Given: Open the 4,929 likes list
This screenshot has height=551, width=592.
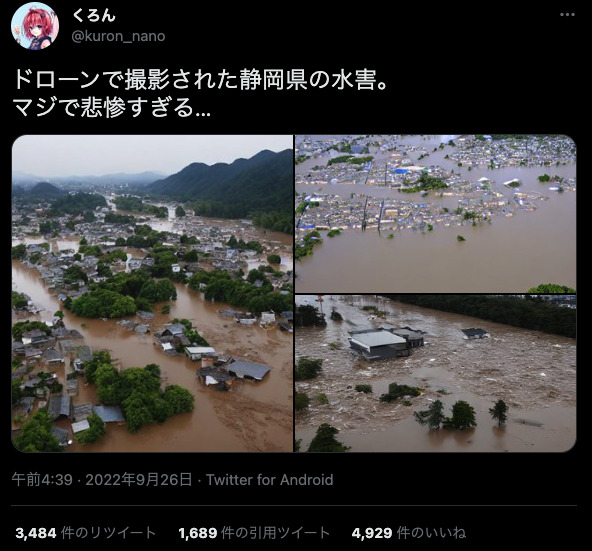Looking at the screenshot, I should tap(409, 533).
